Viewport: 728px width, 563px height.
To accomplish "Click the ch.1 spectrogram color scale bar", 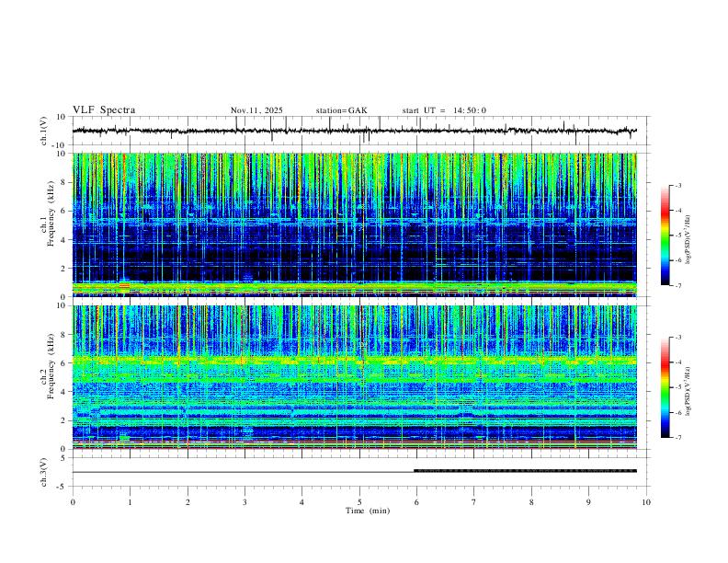I will click(665, 236).
